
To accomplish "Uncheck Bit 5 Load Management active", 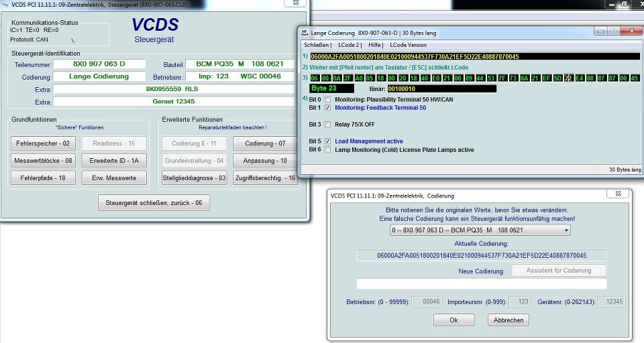I will (327, 141).
